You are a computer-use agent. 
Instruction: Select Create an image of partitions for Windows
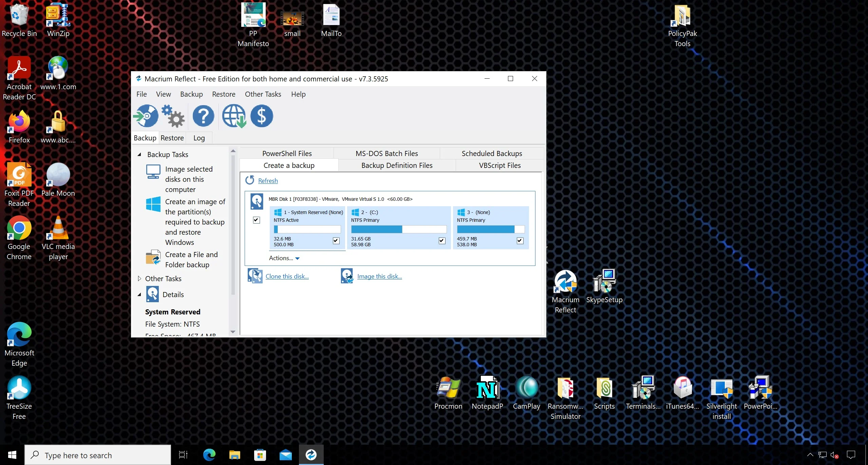tap(186, 222)
